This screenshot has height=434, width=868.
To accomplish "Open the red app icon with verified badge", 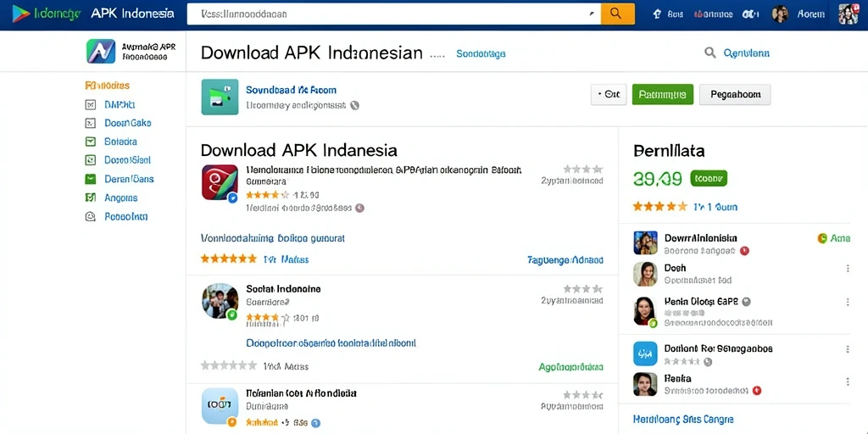I will pyautogui.click(x=220, y=183).
